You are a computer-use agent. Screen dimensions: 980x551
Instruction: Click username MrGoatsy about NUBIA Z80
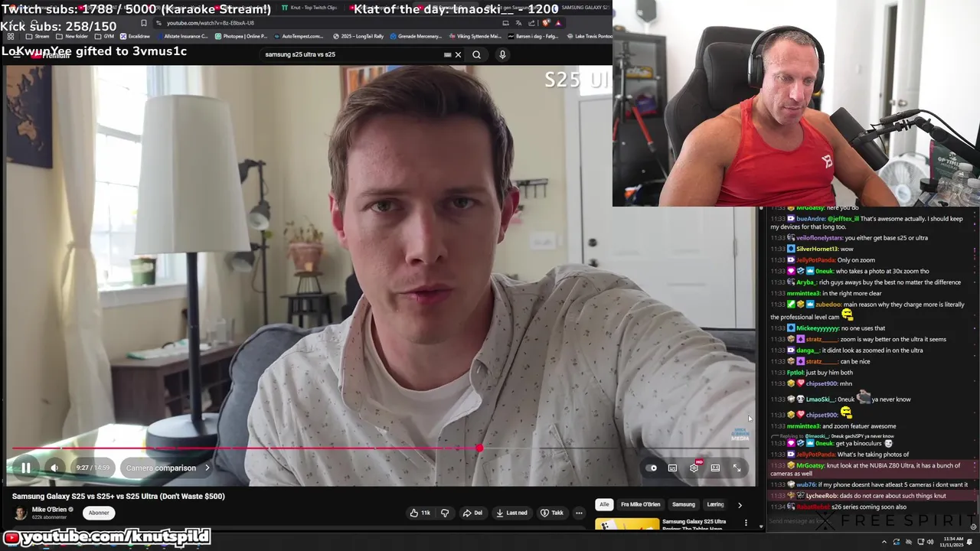[x=810, y=466]
